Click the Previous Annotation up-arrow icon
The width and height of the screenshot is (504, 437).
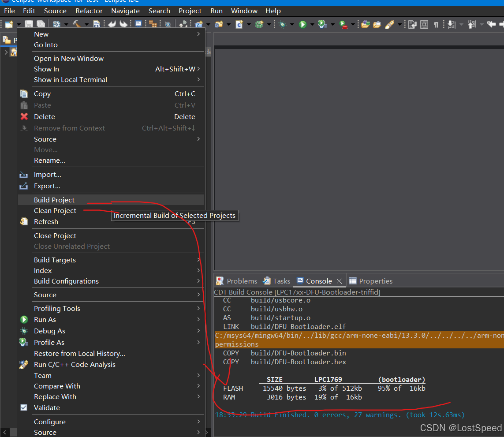point(471,24)
